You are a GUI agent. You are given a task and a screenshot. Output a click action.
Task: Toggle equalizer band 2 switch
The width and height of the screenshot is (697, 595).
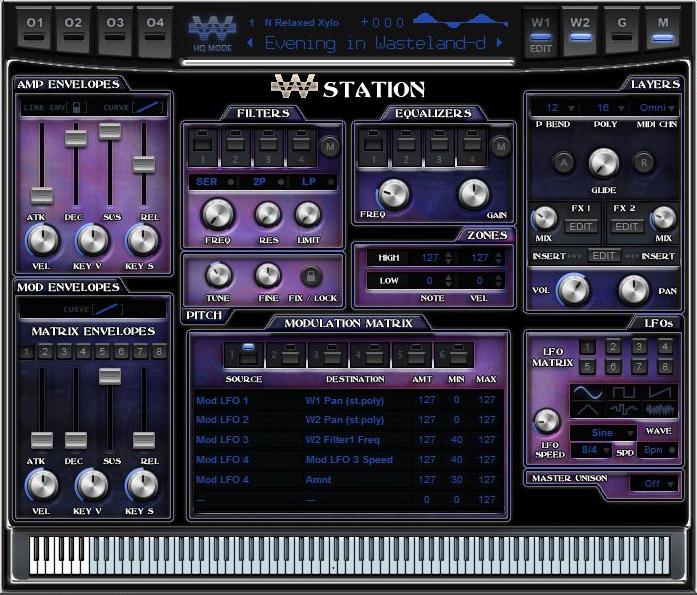[x=405, y=147]
